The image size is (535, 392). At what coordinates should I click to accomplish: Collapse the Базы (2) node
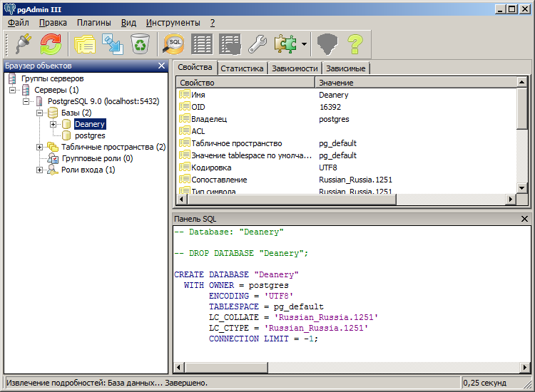click(39, 113)
